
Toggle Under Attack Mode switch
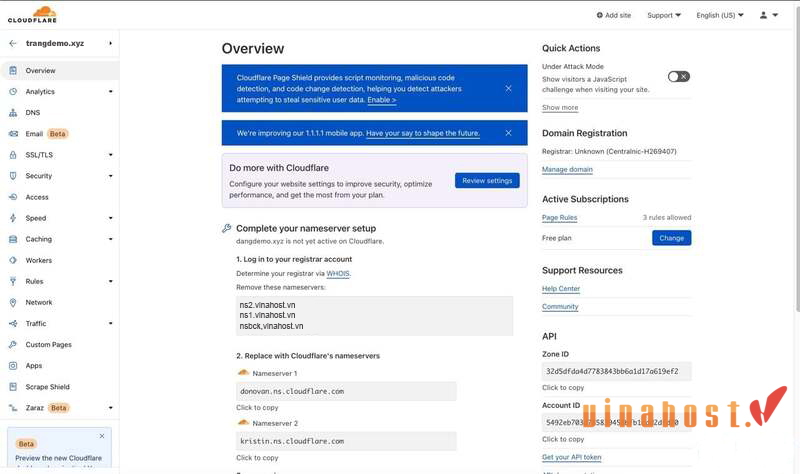(x=679, y=77)
